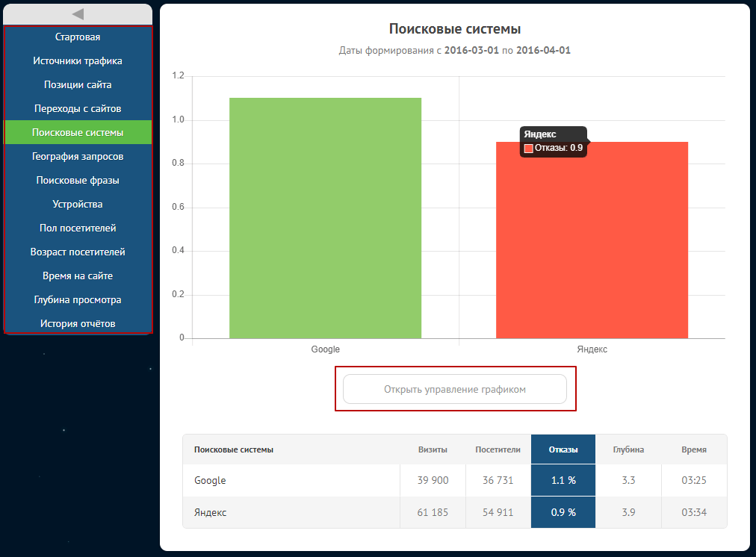Click Google time value 03:25

tap(694, 480)
